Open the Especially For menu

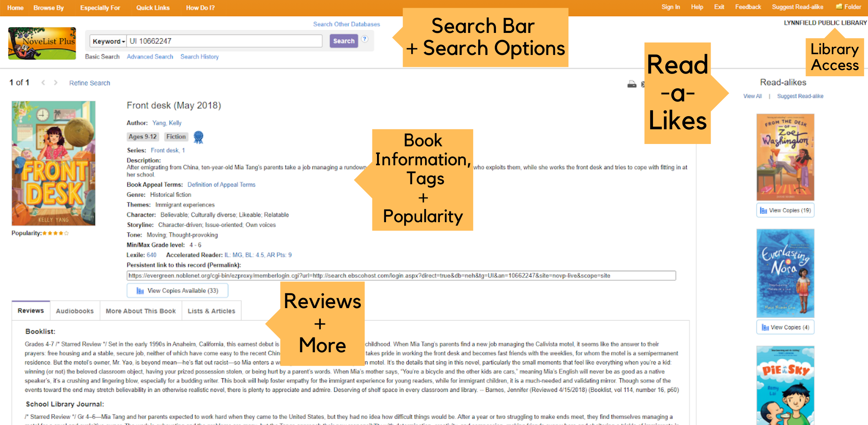100,8
